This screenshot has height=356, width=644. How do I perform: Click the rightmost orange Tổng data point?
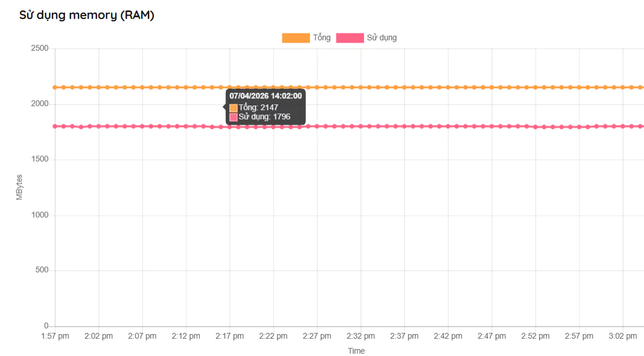(640, 88)
